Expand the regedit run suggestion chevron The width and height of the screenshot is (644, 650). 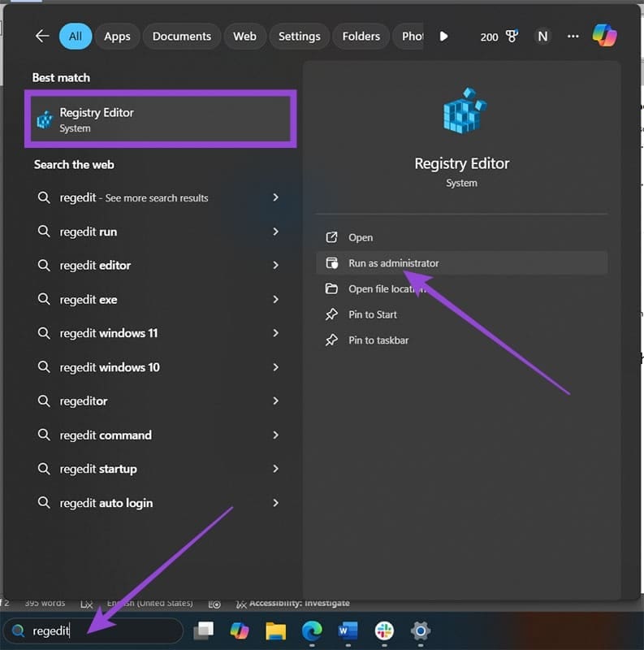(276, 232)
